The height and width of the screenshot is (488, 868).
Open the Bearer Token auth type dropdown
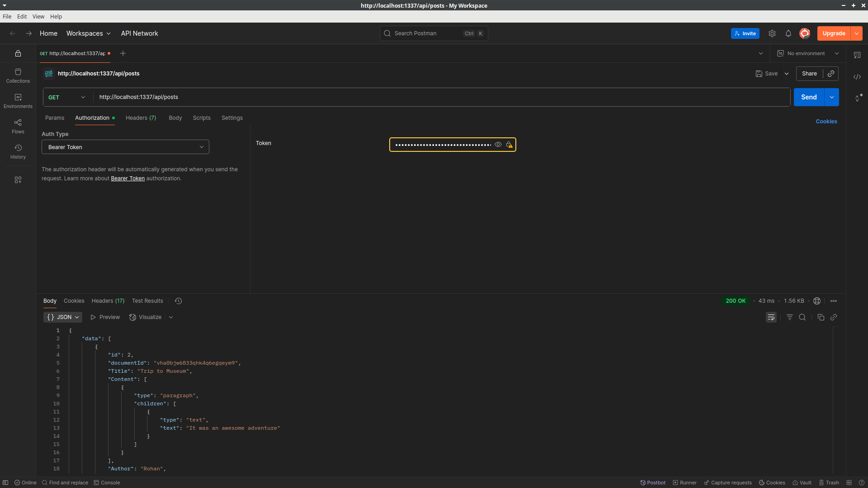coord(125,147)
